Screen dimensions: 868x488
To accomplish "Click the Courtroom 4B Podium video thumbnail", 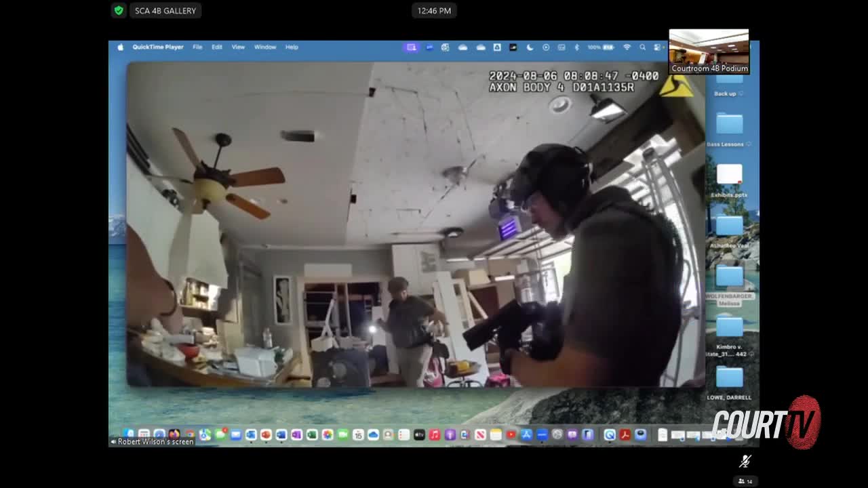I will [709, 52].
